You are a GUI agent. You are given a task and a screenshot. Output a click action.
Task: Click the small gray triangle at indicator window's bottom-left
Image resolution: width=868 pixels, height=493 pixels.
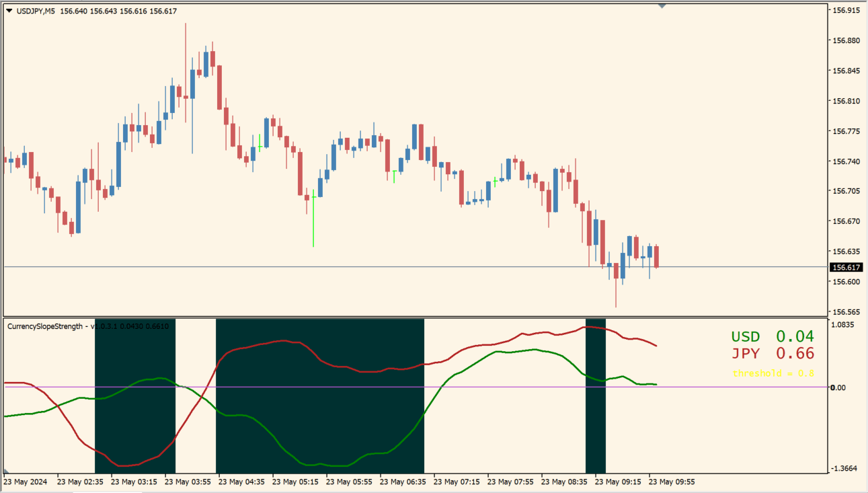(7, 471)
